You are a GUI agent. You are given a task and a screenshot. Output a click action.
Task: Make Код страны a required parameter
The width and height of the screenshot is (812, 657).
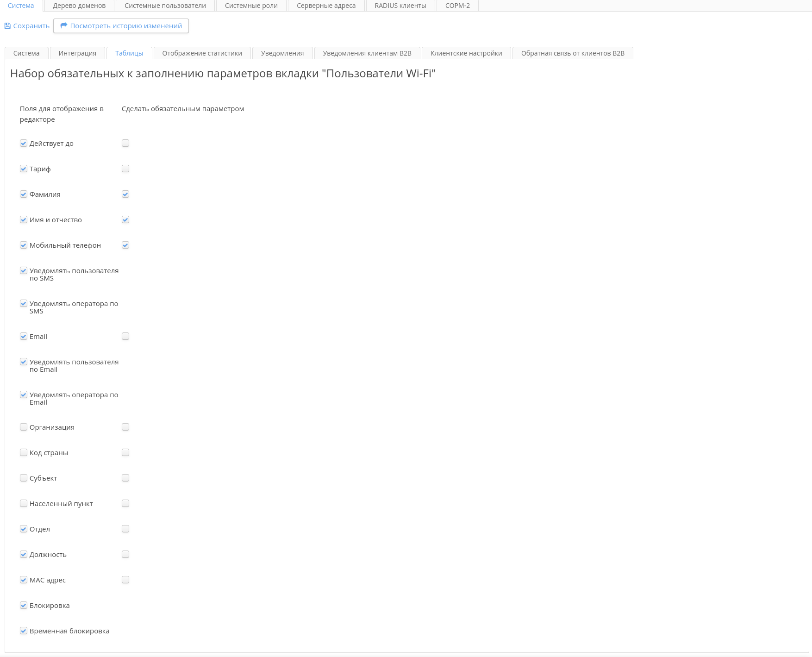125,452
